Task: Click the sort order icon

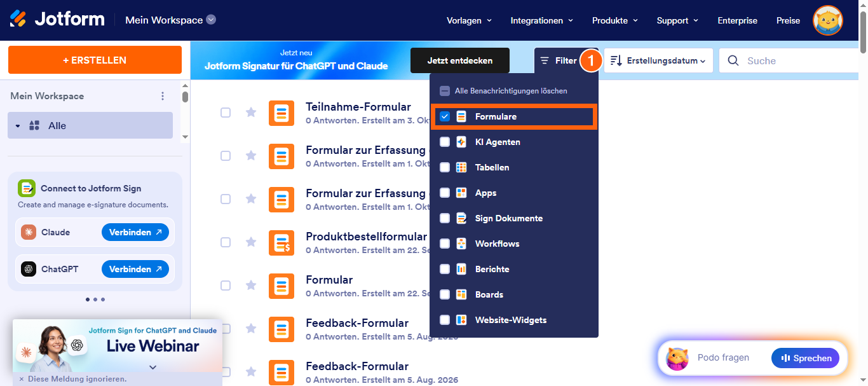Action: point(616,61)
